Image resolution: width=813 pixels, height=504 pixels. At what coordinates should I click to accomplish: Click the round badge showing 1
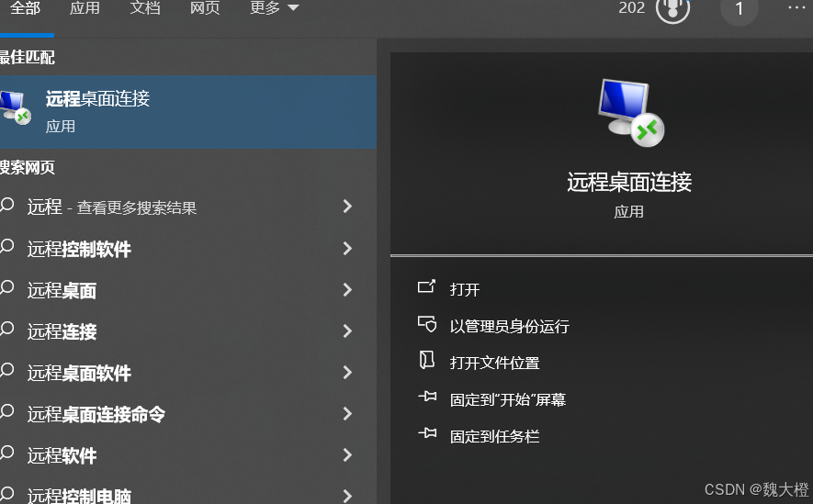[740, 9]
